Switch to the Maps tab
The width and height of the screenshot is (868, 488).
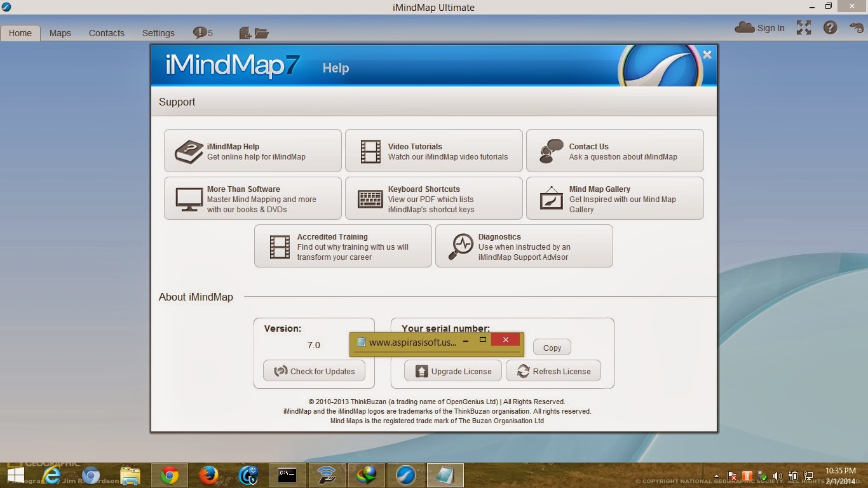pos(60,32)
